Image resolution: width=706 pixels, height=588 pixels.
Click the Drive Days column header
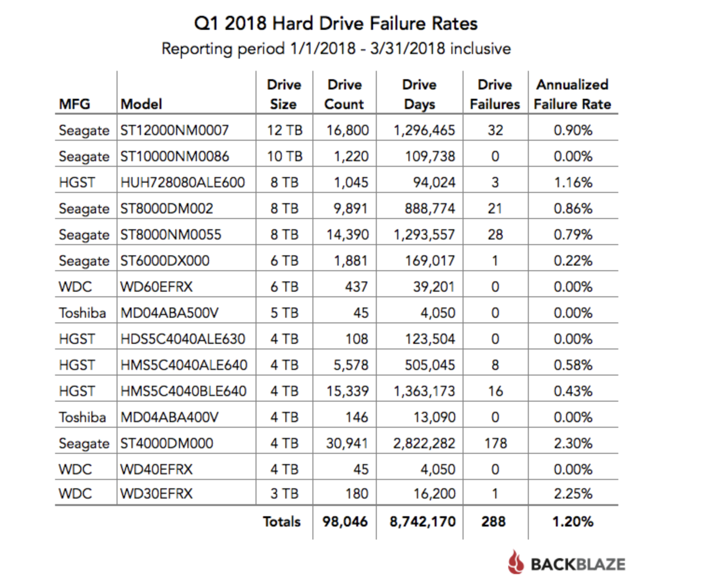419,94
